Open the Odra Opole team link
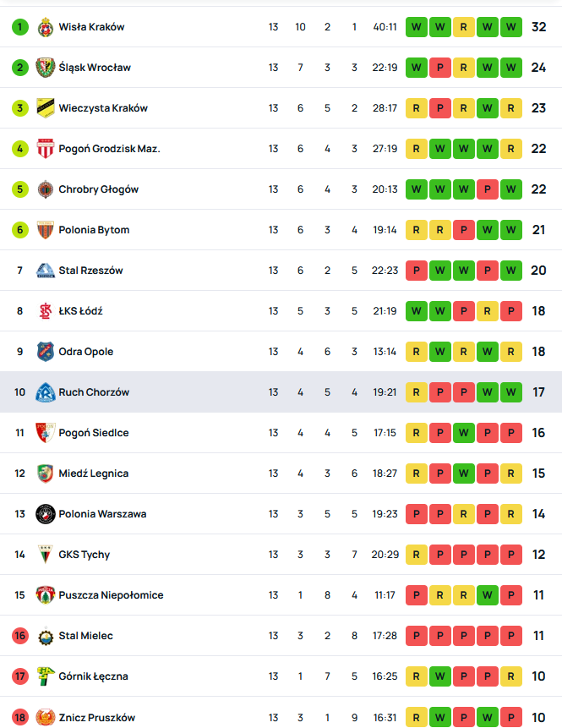The image size is (562, 728). pos(85,352)
